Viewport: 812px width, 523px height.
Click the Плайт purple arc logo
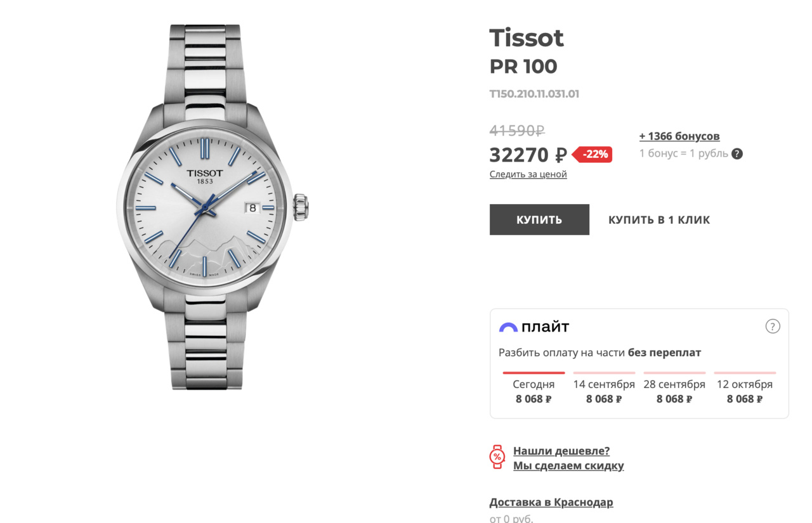point(509,328)
